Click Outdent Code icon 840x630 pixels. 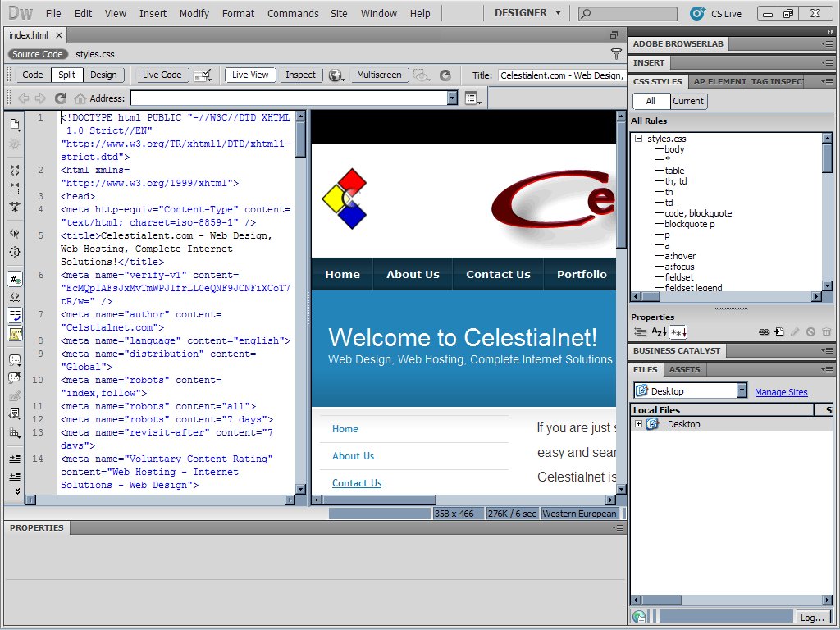pos(15,477)
